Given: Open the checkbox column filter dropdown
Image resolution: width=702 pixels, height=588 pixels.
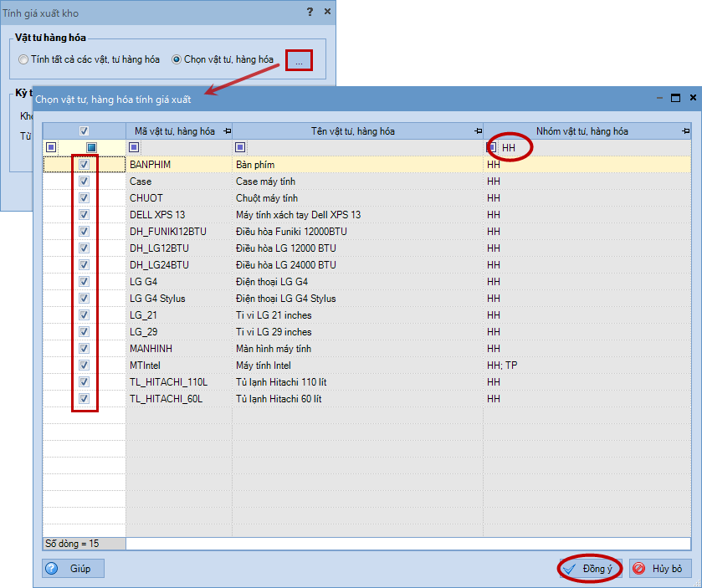Looking at the screenshot, I should tap(92, 148).
